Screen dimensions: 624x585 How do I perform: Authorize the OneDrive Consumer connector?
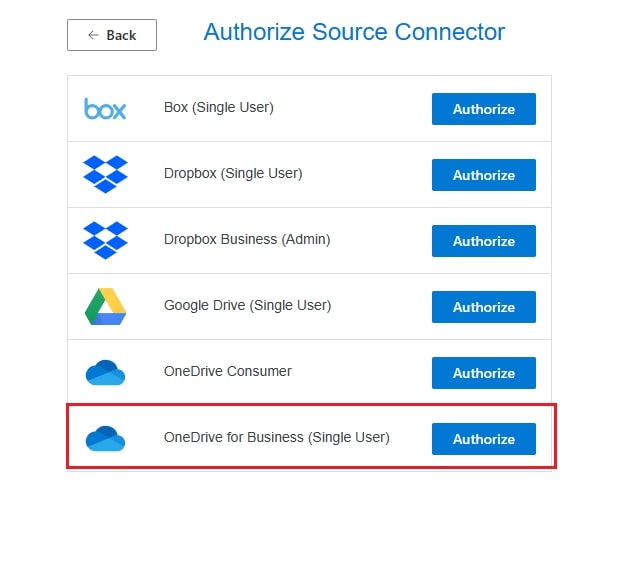[x=484, y=373]
